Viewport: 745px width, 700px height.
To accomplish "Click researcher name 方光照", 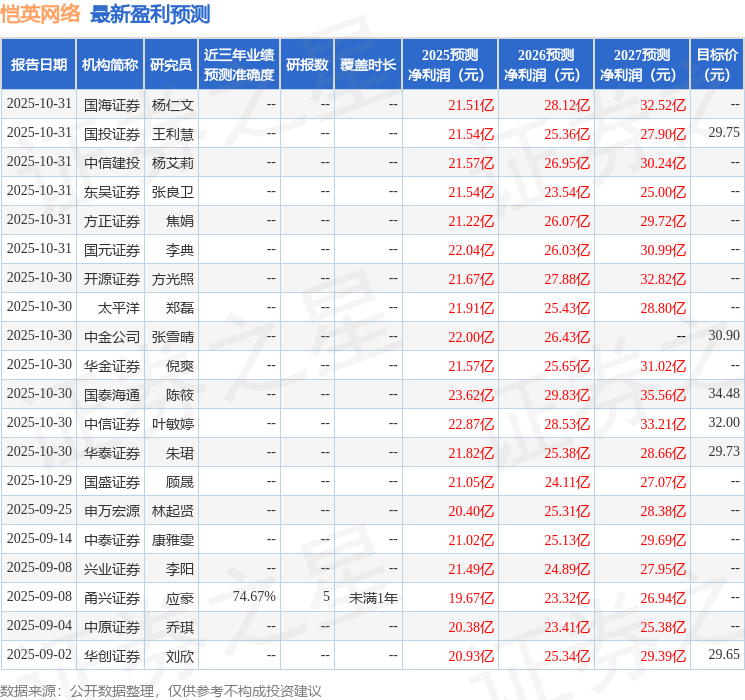I will pyautogui.click(x=173, y=279).
